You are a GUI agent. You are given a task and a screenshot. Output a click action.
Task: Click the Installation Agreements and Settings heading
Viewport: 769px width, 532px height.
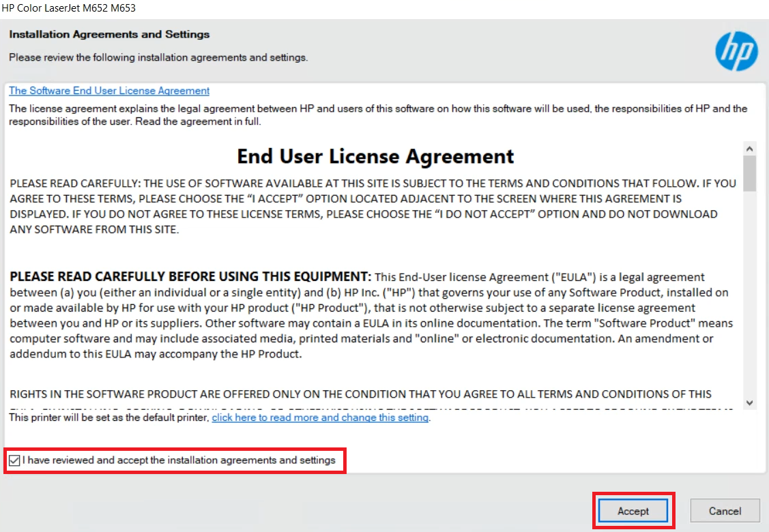tap(109, 34)
